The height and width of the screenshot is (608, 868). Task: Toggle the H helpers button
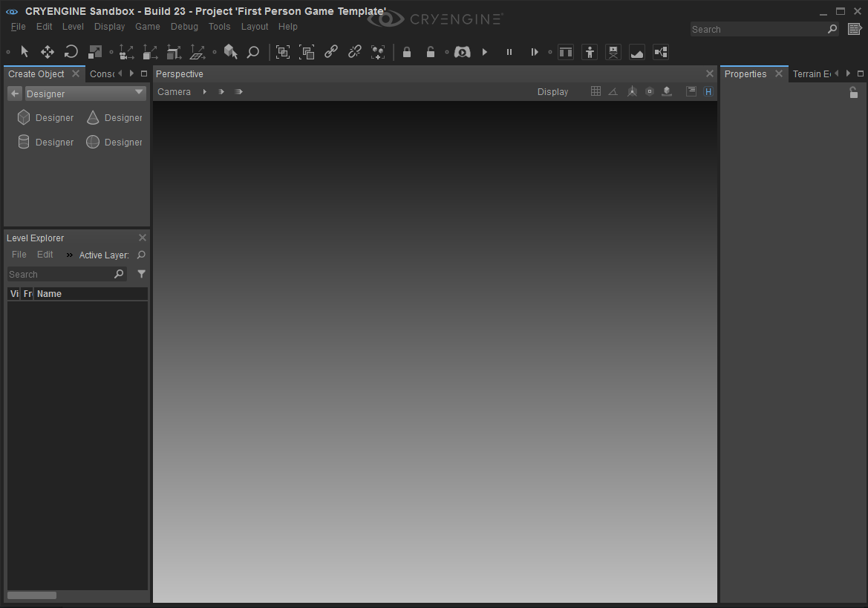pos(708,92)
